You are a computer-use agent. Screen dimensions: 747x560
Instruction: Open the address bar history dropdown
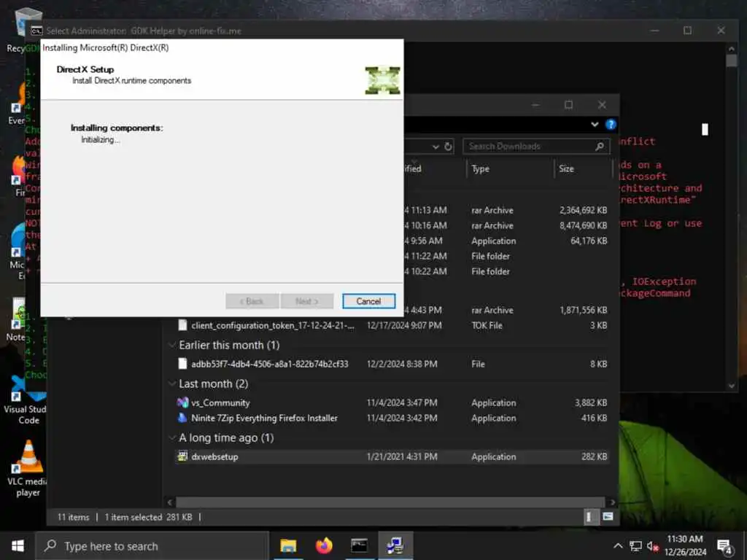[x=436, y=147]
